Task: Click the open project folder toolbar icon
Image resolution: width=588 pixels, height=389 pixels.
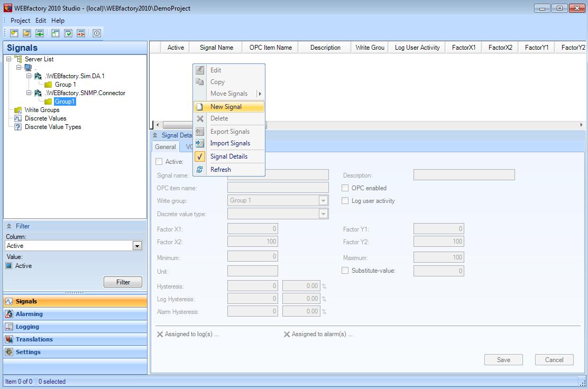Action: click(x=27, y=33)
